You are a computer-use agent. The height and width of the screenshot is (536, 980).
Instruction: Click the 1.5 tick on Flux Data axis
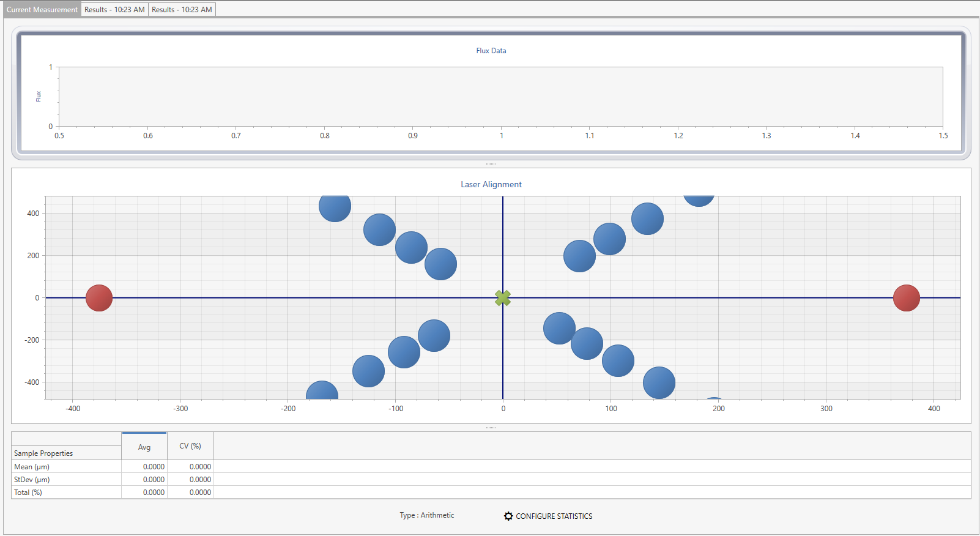click(943, 136)
